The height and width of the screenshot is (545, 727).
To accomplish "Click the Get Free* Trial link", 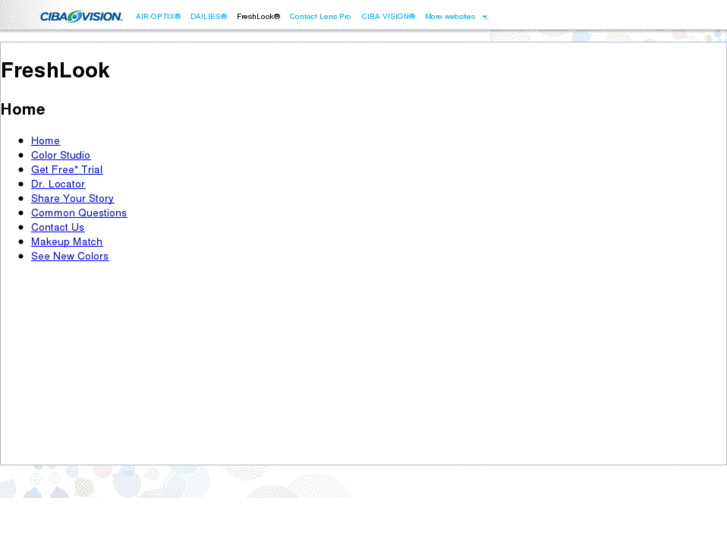I will pos(67,169).
